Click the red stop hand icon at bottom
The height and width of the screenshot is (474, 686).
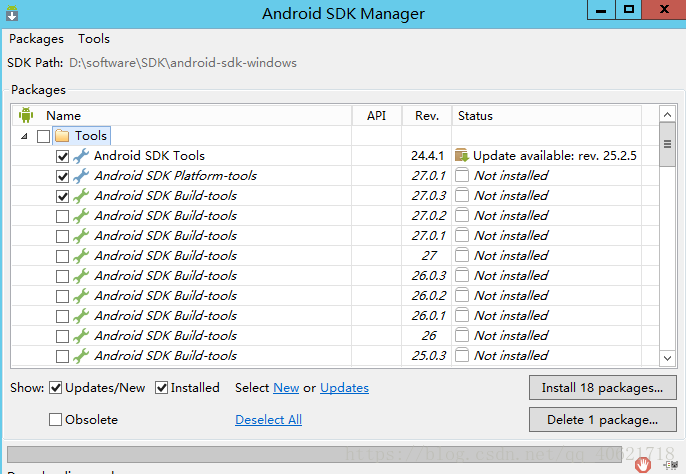(643, 464)
